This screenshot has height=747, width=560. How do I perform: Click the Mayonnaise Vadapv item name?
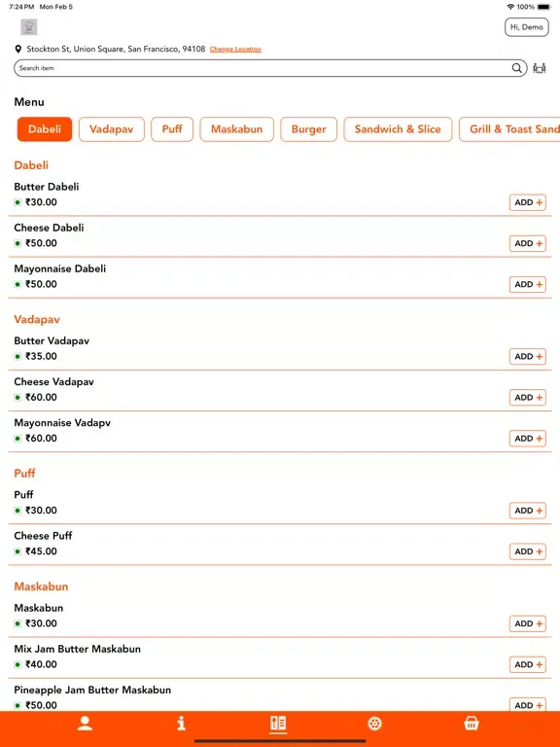pos(62,422)
